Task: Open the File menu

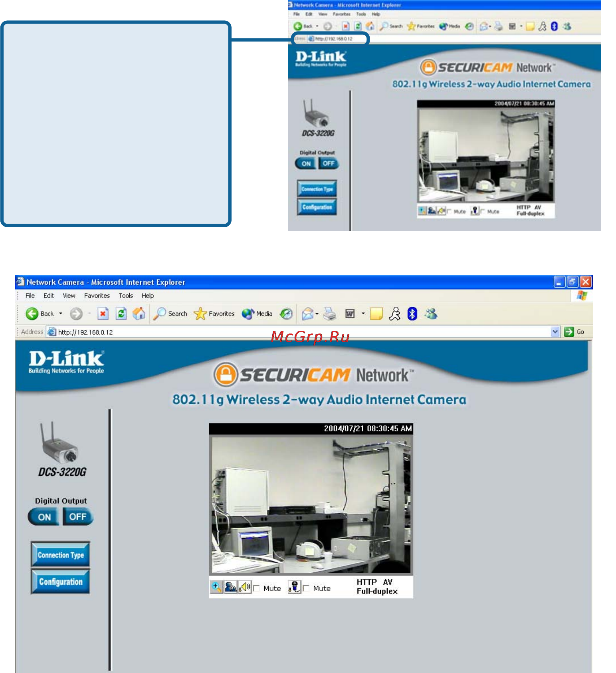Action: (x=30, y=296)
